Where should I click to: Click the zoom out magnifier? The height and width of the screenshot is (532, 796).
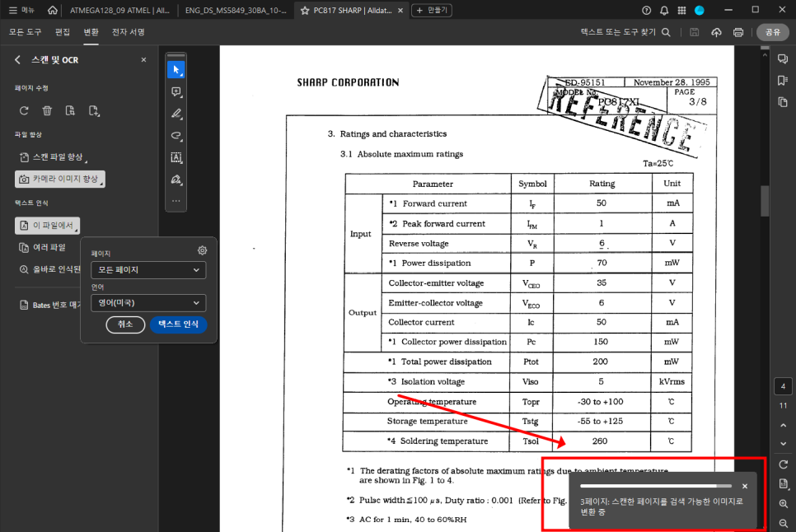(784, 523)
